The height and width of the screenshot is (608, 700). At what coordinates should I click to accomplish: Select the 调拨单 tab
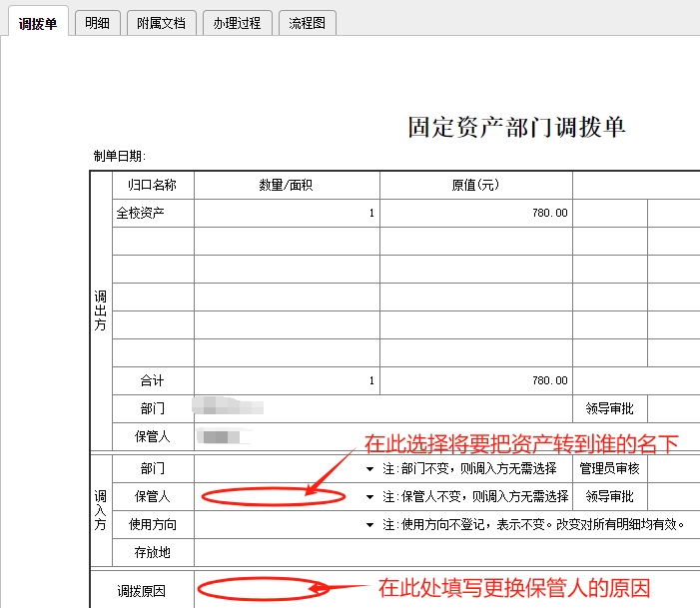click(x=37, y=23)
